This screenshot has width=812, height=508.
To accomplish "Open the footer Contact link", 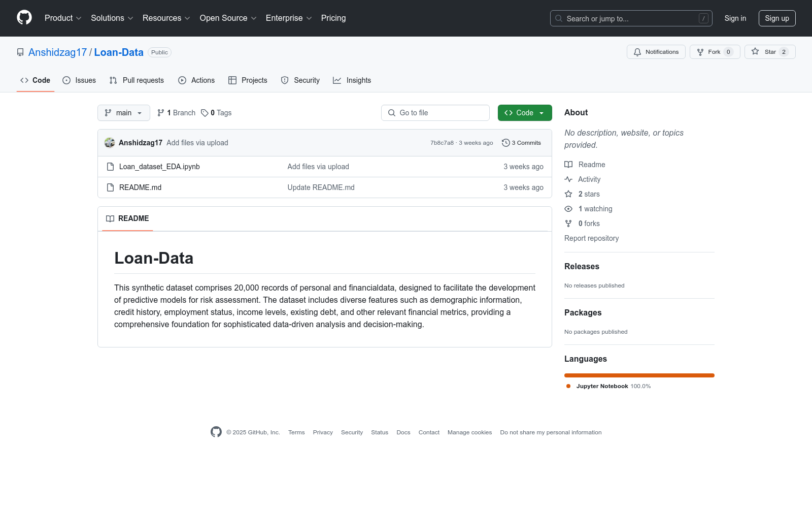I will 429,432.
